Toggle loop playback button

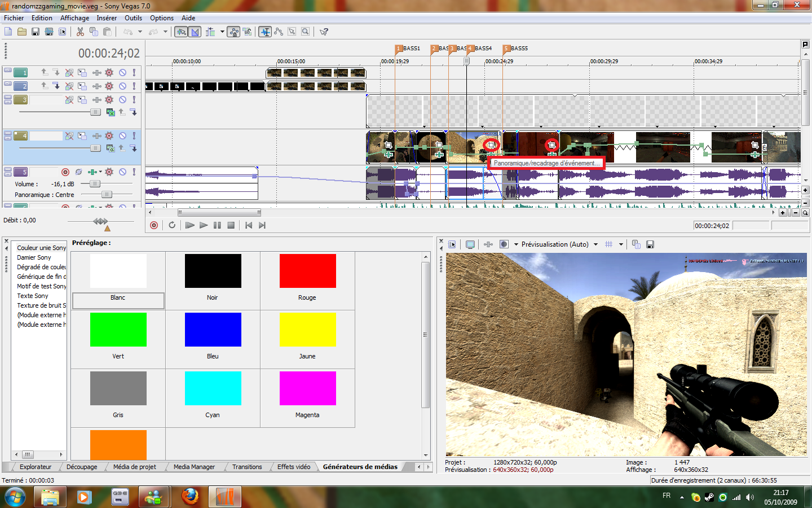(x=172, y=225)
